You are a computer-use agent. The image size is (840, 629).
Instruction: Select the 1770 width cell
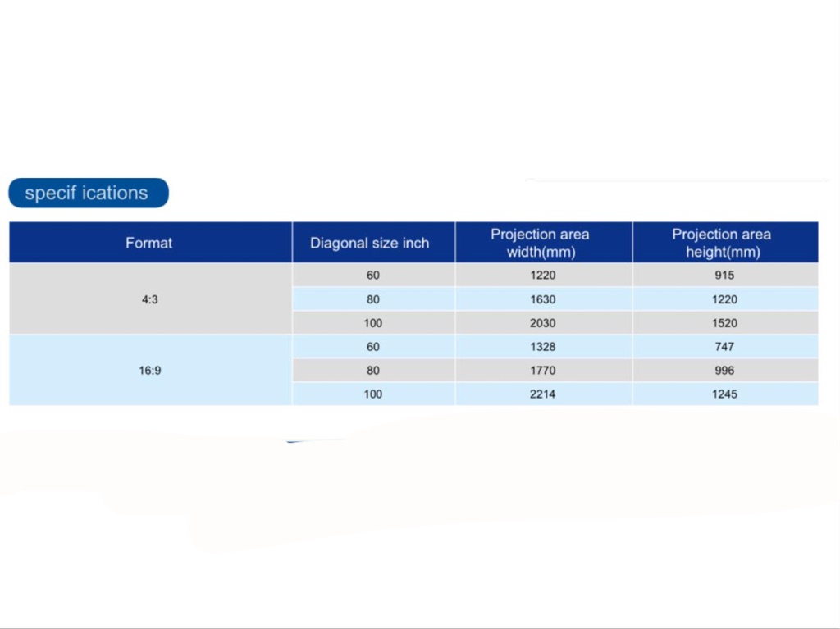pos(542,371)
